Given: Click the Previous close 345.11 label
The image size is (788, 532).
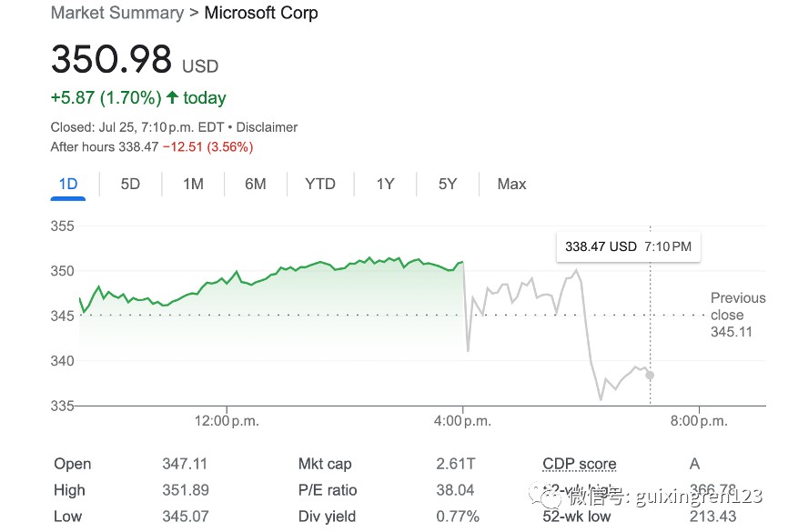Looking at the screenshot, I should tap(737, 315).
